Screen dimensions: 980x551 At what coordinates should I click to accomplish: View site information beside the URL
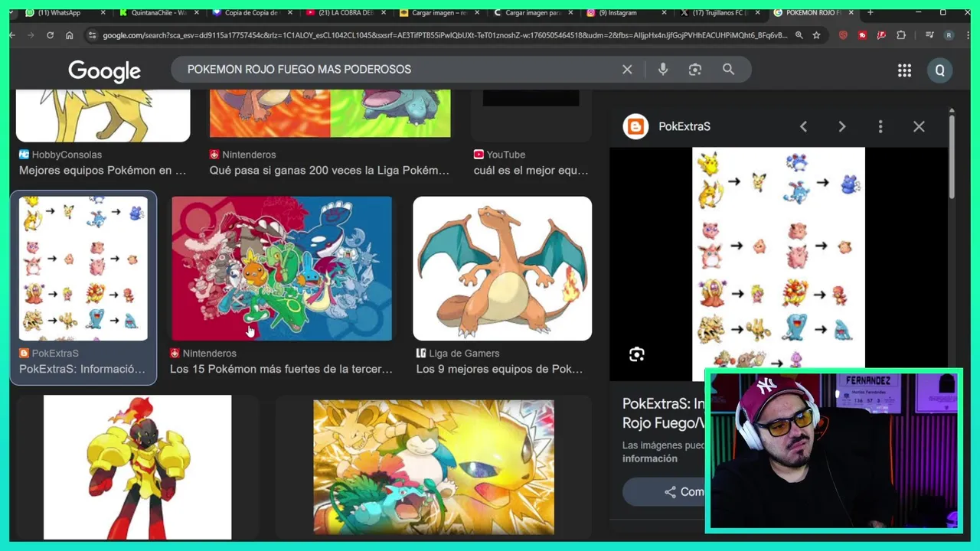[92, 35]
